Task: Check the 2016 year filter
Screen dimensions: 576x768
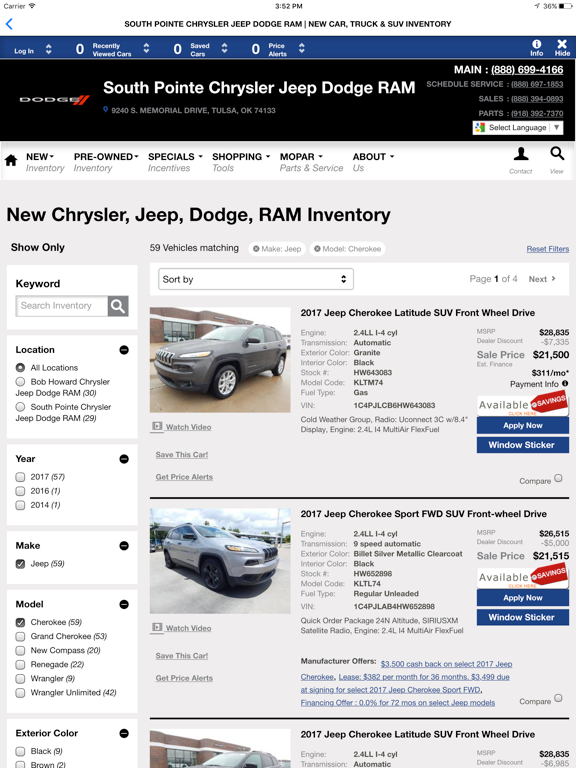Action: click(20, 491)
